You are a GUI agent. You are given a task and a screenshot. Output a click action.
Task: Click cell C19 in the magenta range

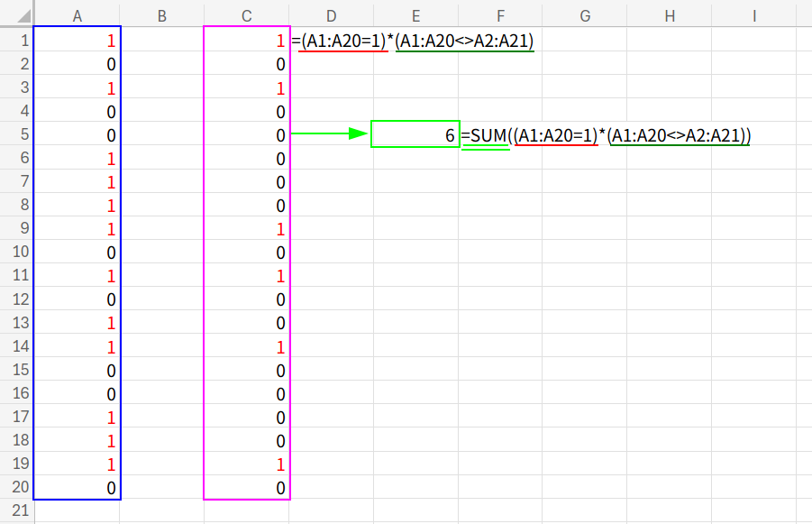246,464
